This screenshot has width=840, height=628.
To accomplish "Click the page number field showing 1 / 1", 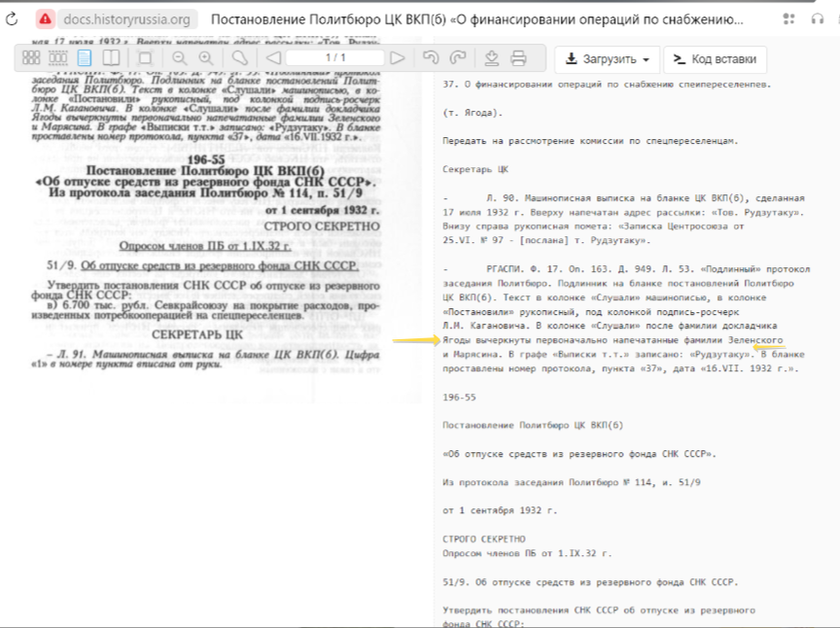I will (x=335, y=57).
